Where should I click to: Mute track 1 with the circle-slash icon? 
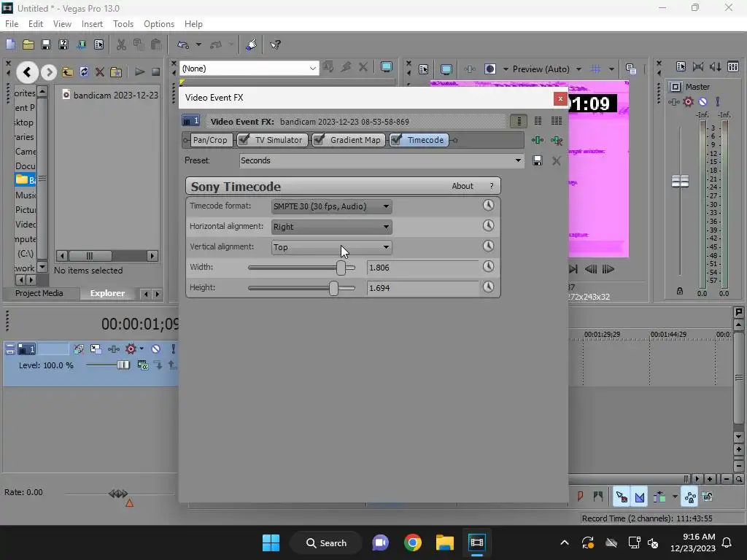point(156,349)
